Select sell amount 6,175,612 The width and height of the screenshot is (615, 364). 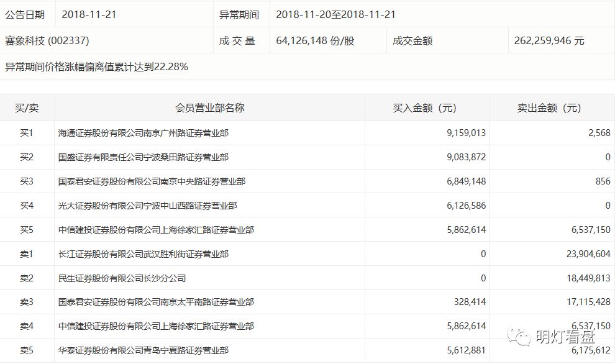point(591,351)
